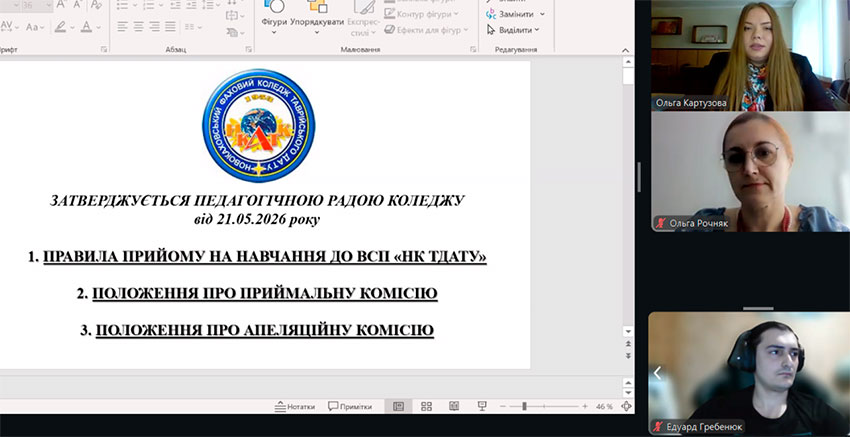850x437 pixels.
Task: Switch to Normal view
Action: pyautogui.click(x=398, y=406)
